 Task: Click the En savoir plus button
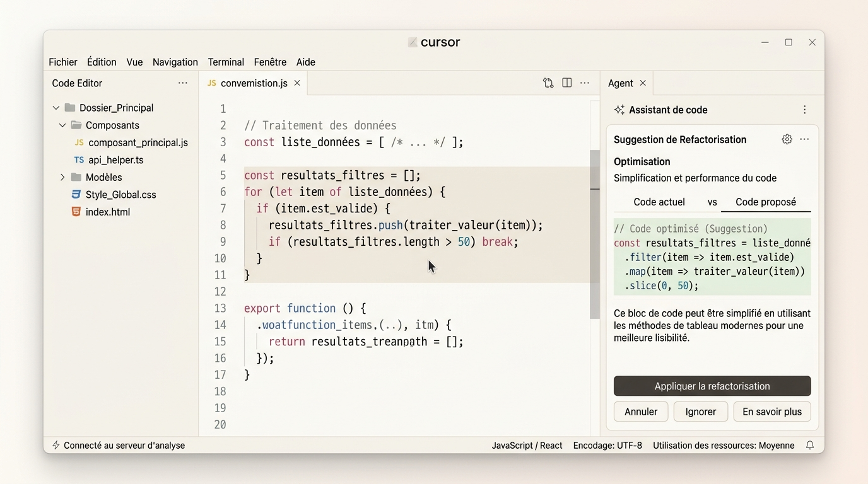coord(772,412)
